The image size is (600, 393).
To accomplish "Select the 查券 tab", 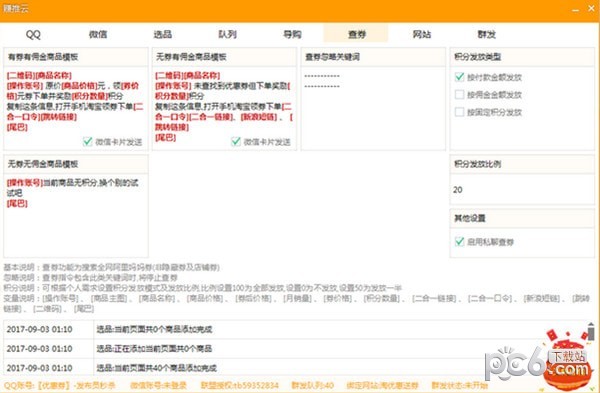I will [x=357, y=34].
